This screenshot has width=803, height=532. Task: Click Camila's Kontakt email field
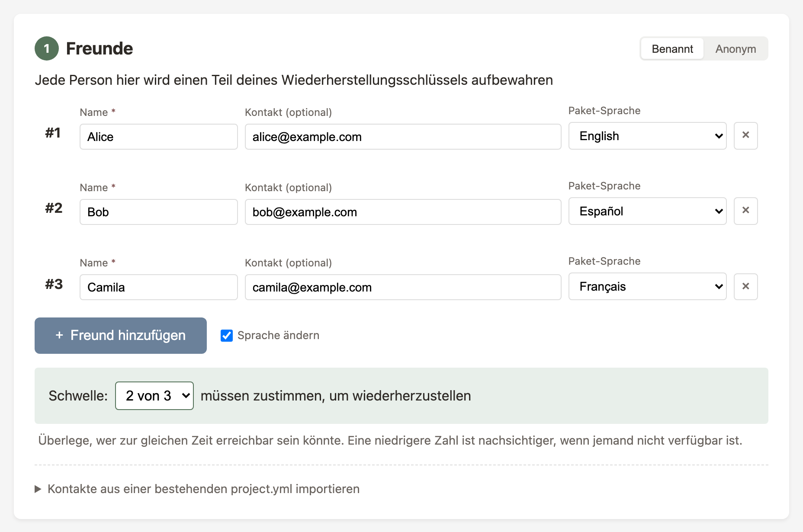tap(402, 287)
